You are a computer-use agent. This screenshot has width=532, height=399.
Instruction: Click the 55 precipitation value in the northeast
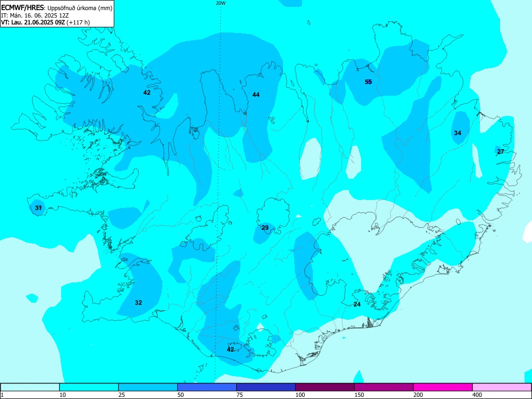[368, 82]
